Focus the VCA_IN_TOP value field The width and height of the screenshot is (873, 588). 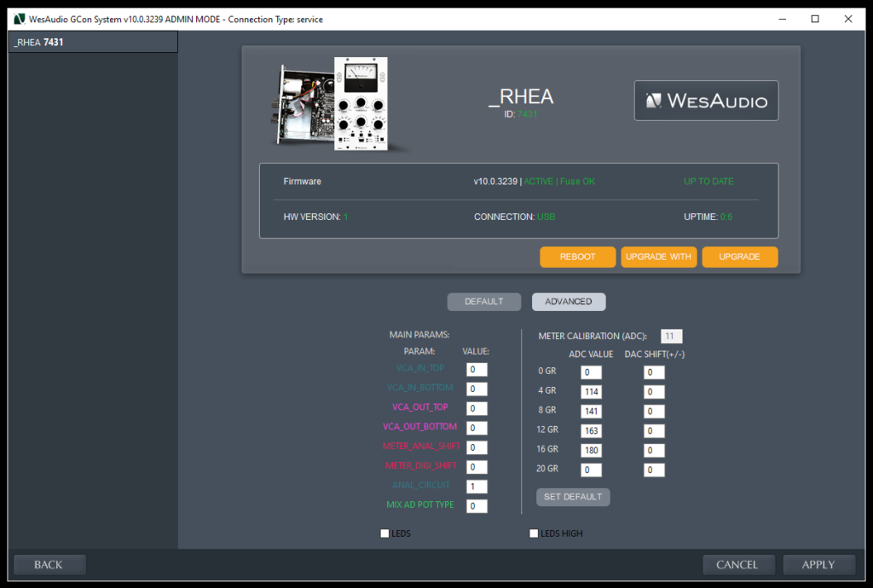click(x=477, y=369)
